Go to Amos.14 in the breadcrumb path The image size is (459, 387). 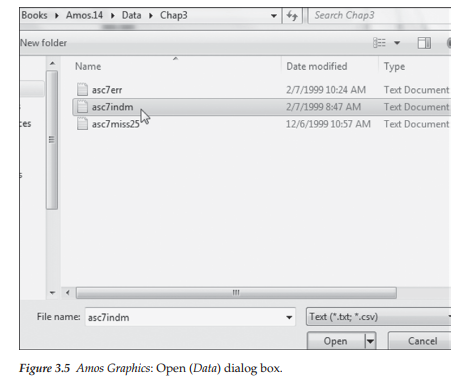84,15
